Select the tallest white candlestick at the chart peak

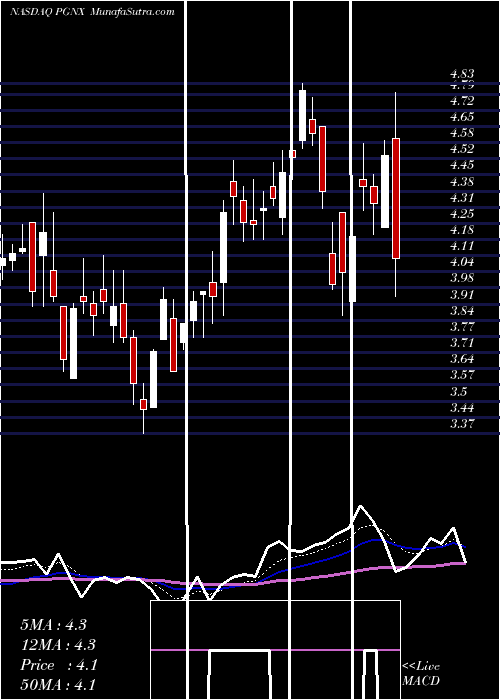tap(303, 115)
